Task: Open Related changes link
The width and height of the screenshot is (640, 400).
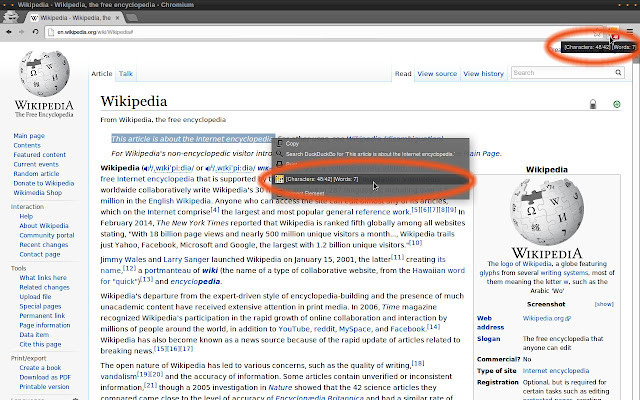Action: click(44, 287)
